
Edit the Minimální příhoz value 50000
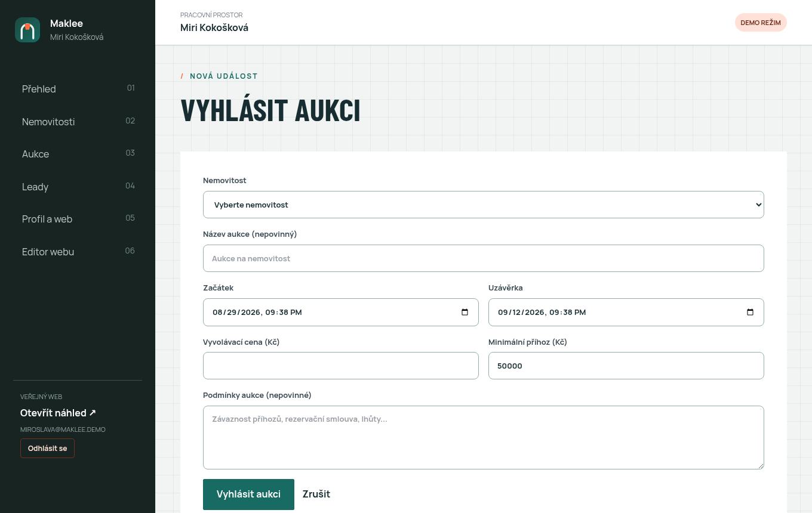pyautogui.click(x=626, y=366)
